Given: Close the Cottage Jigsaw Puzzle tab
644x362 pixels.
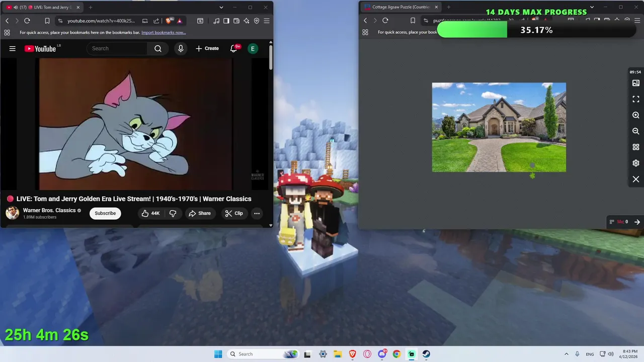Looking at the screenshot, I should click(x=436, y=7).
